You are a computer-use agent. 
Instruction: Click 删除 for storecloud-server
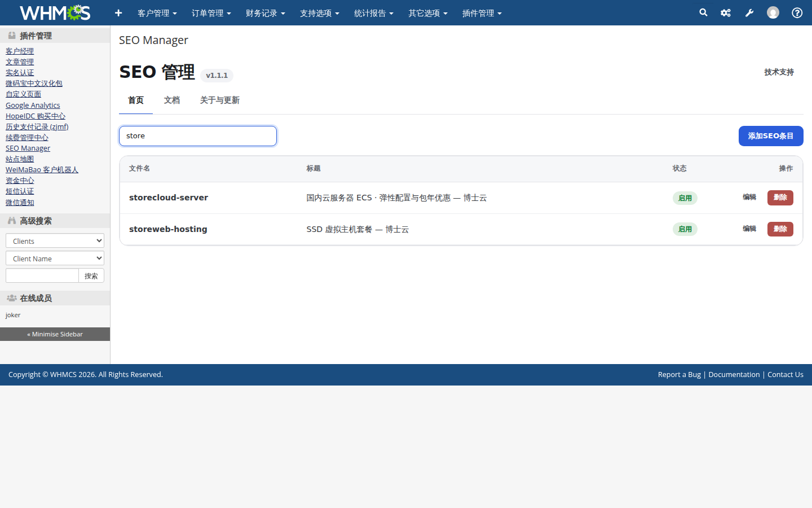pyautogui.click(x=780, y=198)
